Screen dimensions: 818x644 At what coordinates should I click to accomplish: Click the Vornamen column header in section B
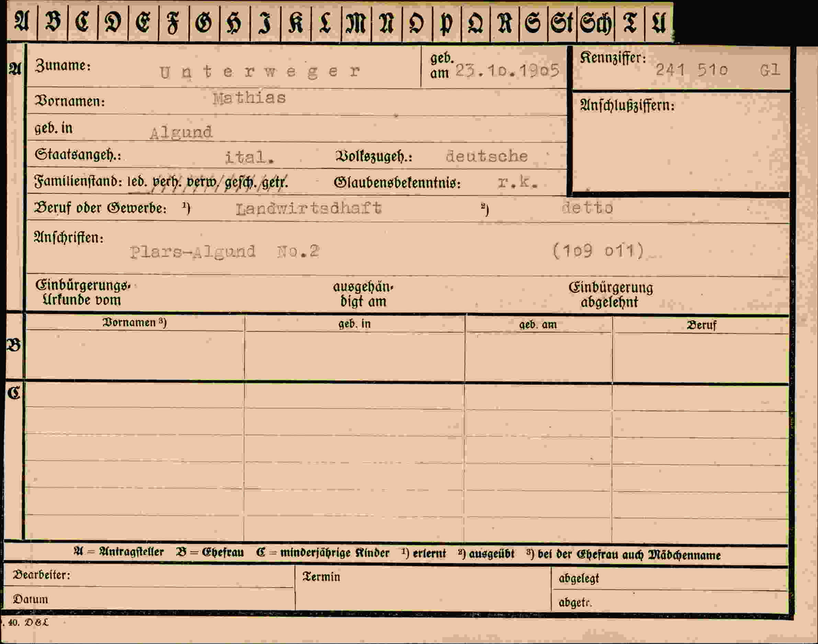click(135, 322)
